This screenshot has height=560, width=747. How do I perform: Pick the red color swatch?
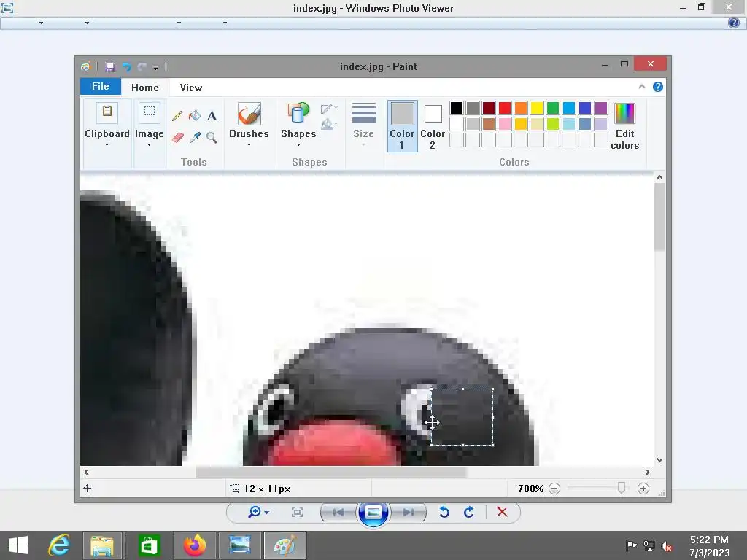pos(505,108)
